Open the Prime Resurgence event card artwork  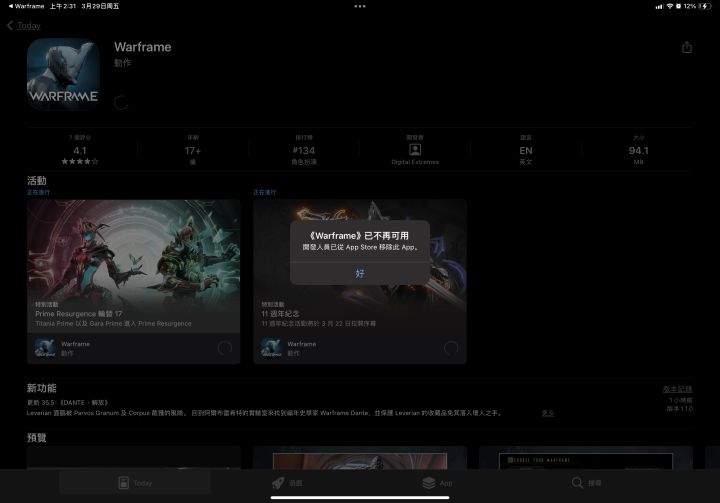pos(134,266)
